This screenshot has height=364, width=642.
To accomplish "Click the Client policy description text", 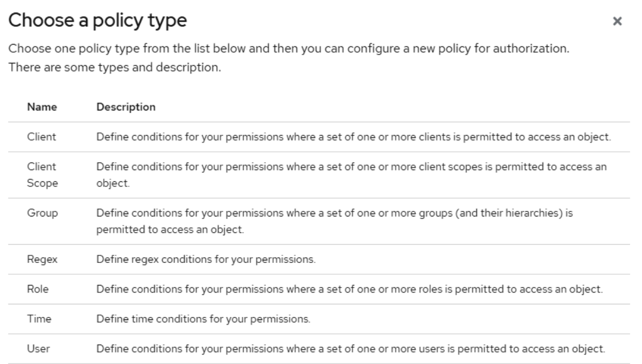I will click(353, 137).
